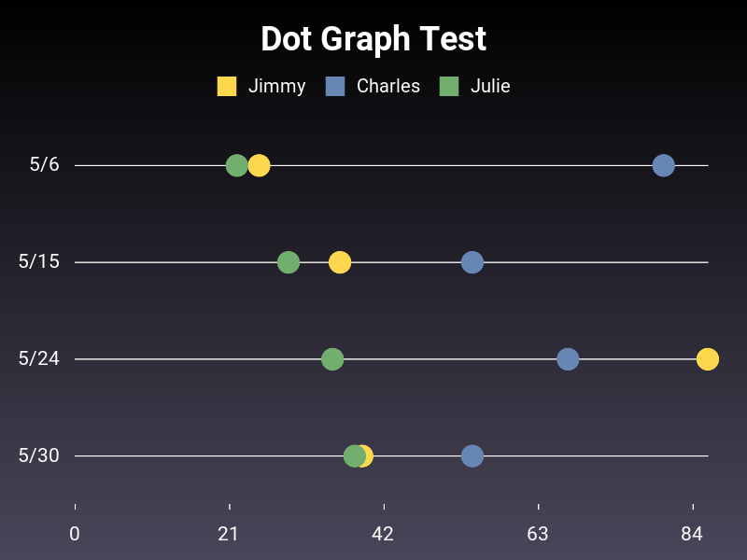Click the 42 axis tick label

click(383, 534)
